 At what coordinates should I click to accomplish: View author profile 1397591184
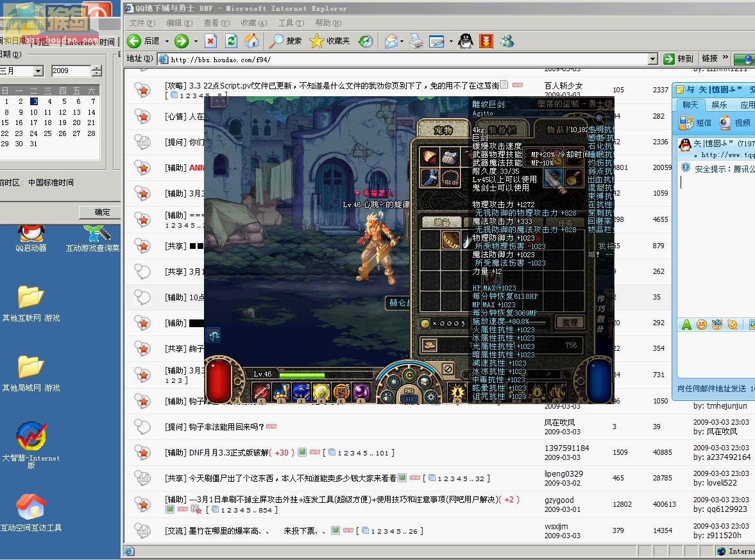pos(567,448)
